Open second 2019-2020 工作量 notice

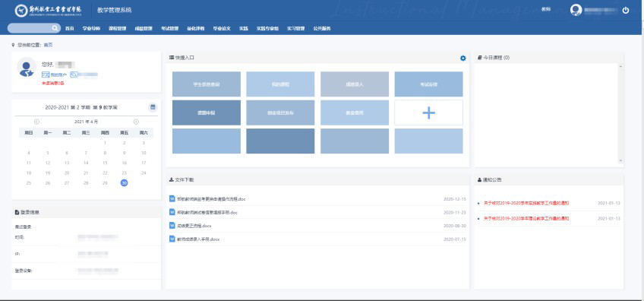tap(526, 218)
